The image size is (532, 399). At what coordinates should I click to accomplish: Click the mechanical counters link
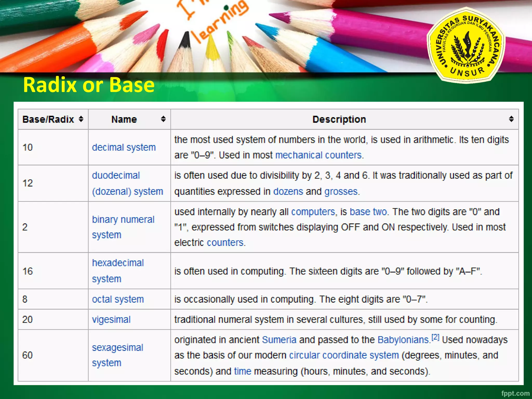click(319, 155)
